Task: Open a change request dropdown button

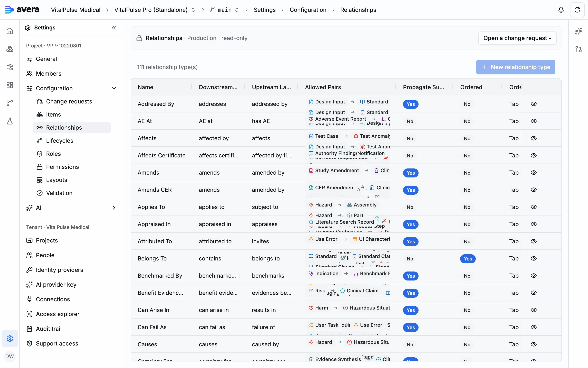Action: coord(517,38)
